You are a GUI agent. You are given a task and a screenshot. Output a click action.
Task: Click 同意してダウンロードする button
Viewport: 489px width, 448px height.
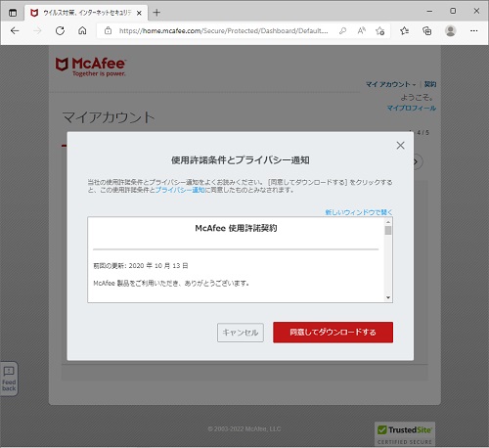pyautogui.click(x=333, y=333)
